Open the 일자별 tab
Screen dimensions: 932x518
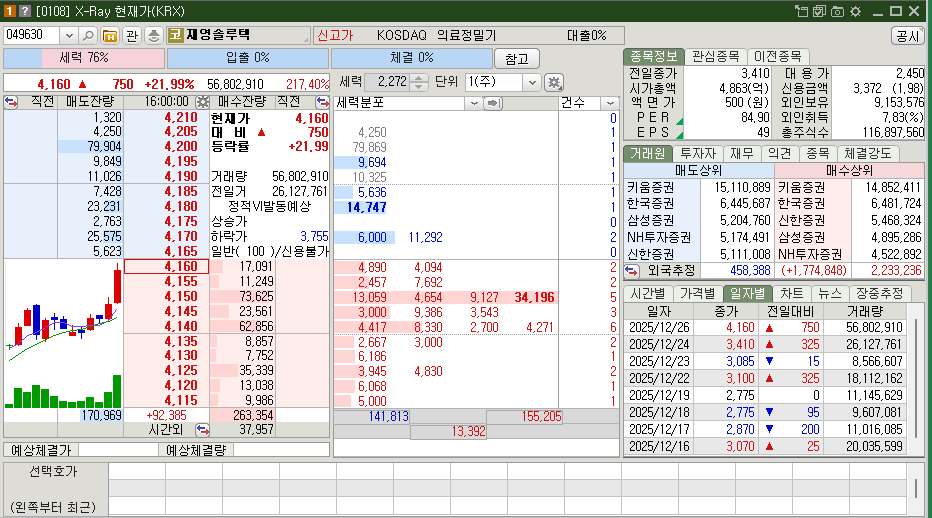(x=748, y=293)
